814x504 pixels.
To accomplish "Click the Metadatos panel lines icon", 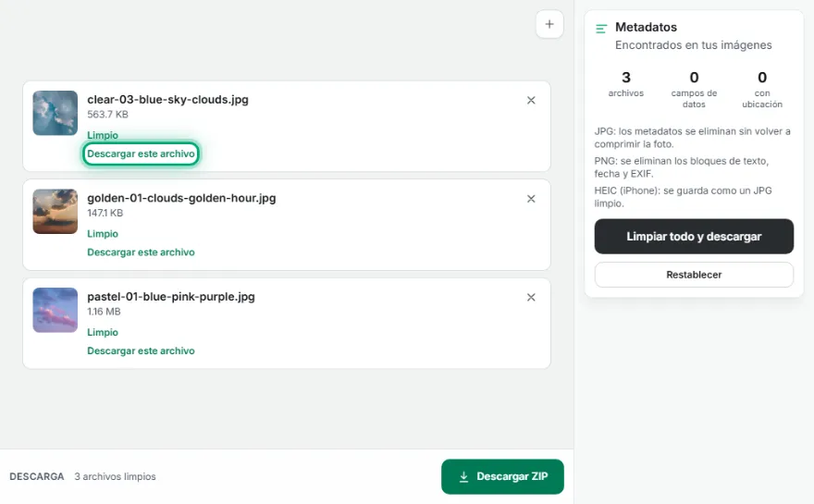I will click(601, 29).
